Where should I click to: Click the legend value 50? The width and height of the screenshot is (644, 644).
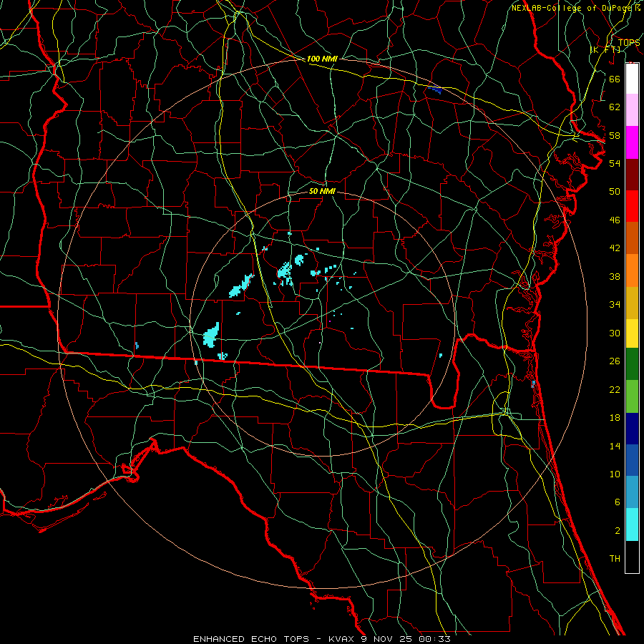point(615,191)
